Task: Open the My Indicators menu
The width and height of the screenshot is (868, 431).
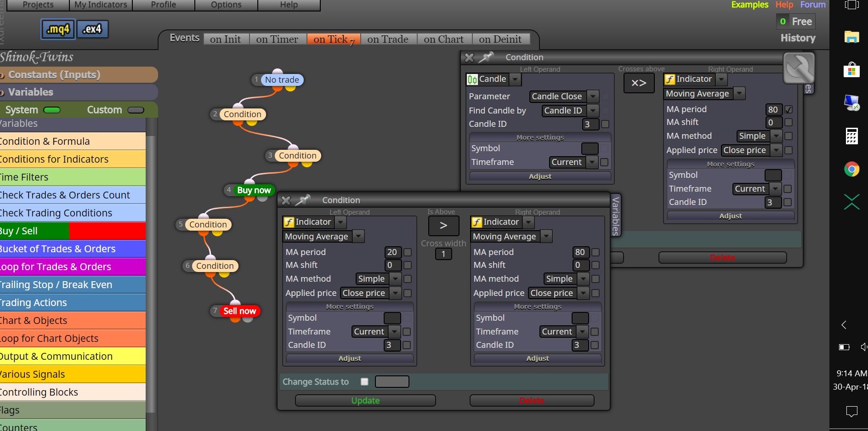Action: (101, 5)
